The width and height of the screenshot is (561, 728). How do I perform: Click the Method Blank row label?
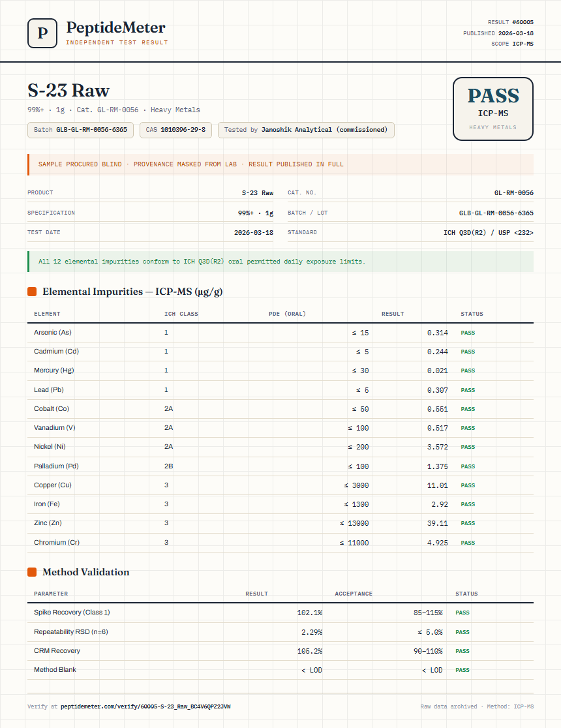coord(55,669)
